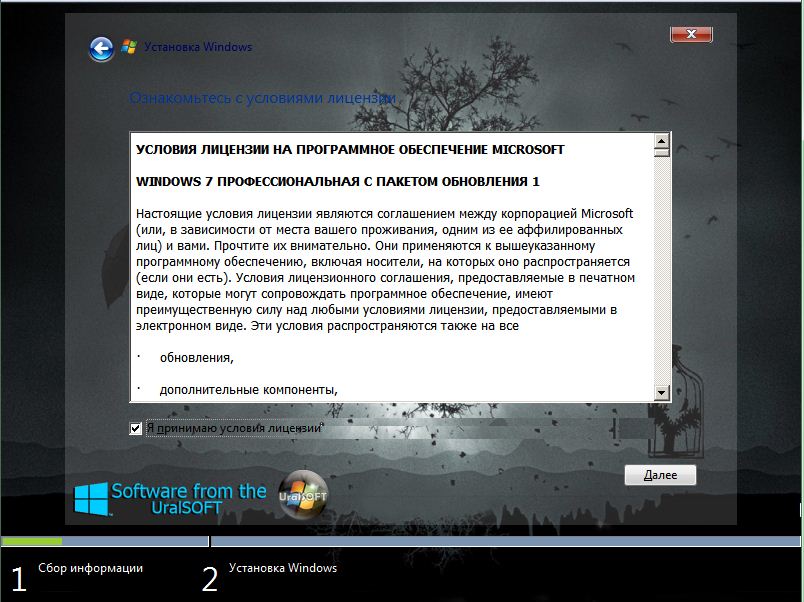
Task: Click the heading 'Ознакомьтесь с условиями лицензии'
Action: 262,98
